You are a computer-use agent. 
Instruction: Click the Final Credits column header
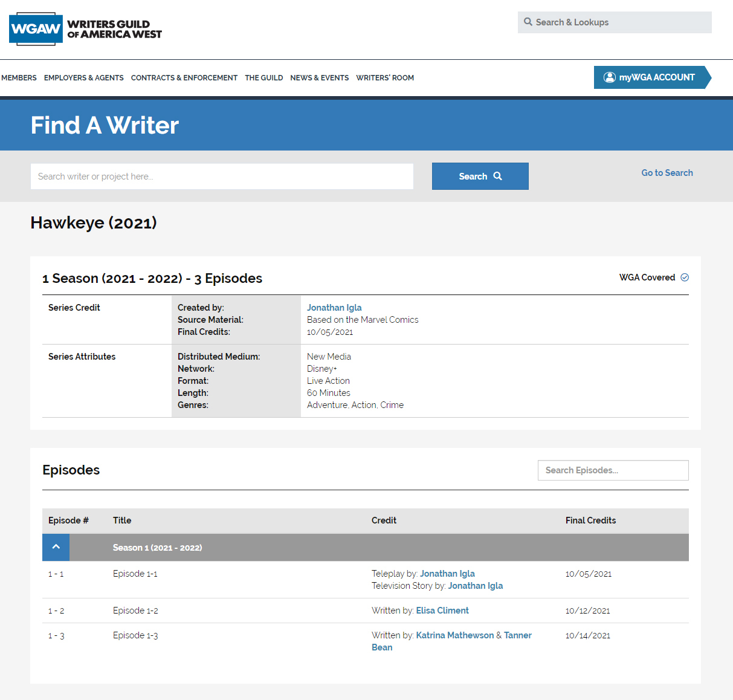pos(591,520)
